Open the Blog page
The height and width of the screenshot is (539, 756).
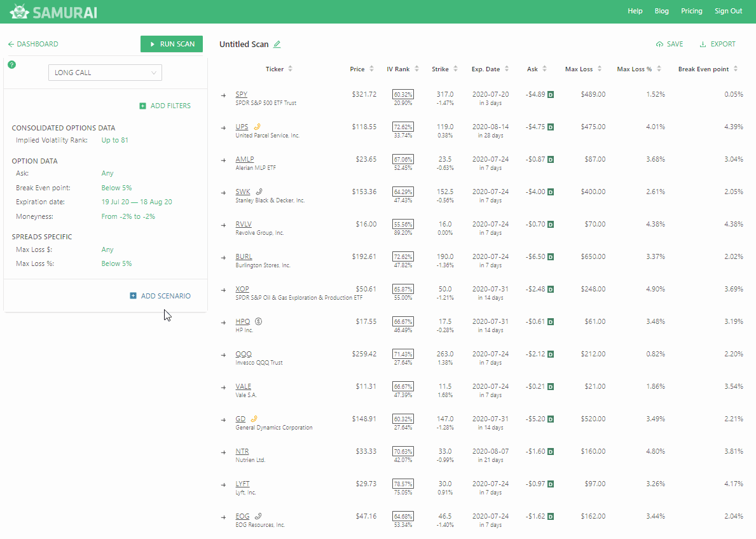[x=661, y=11]
